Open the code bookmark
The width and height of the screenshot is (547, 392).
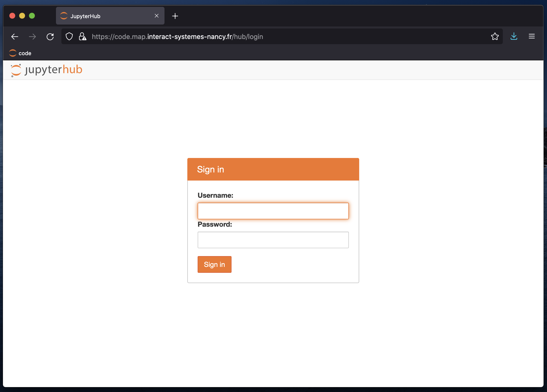click(20, 53)
